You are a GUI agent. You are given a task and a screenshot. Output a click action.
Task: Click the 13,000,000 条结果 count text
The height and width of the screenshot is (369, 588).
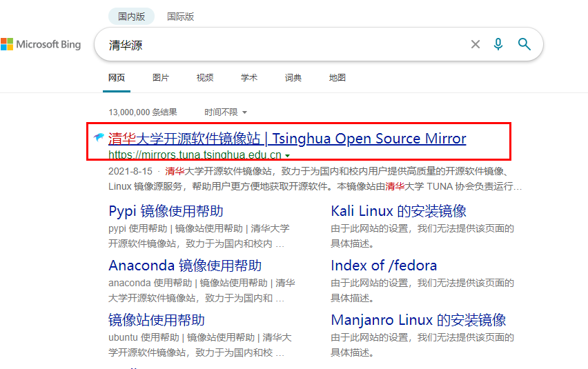142,112
